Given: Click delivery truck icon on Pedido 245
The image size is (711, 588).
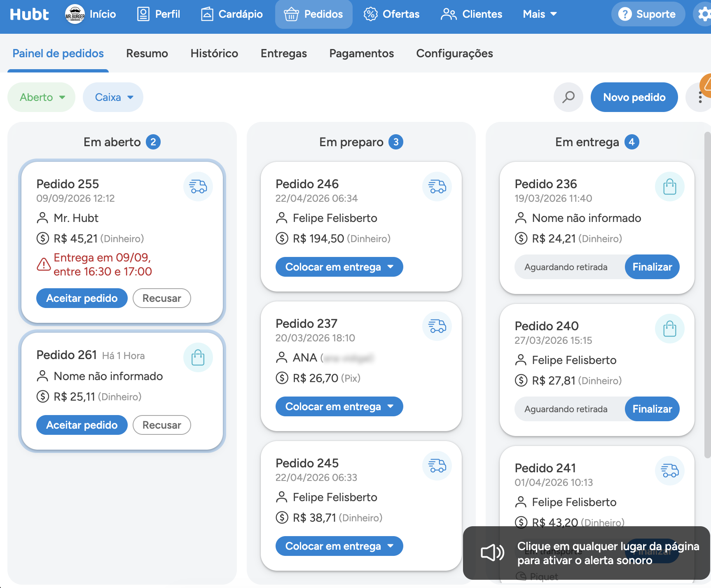Looking at the screenshot, I should coord(437,466).
